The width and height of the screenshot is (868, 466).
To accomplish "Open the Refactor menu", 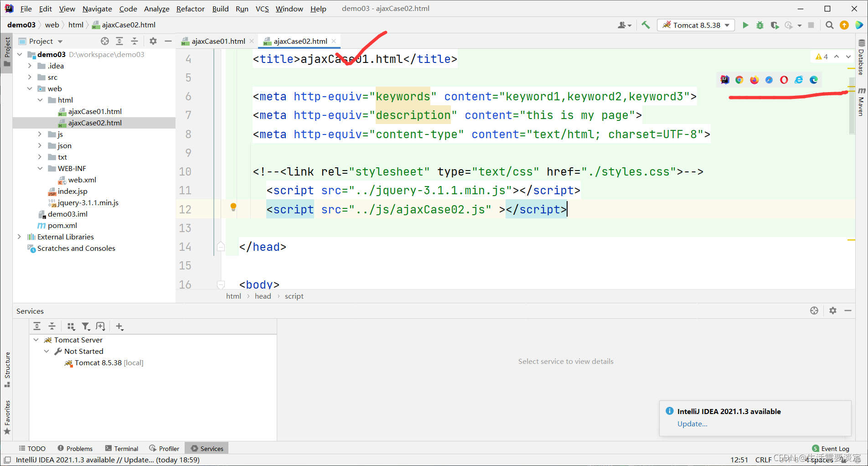I will pyautogui.click(x=191, y=9).
